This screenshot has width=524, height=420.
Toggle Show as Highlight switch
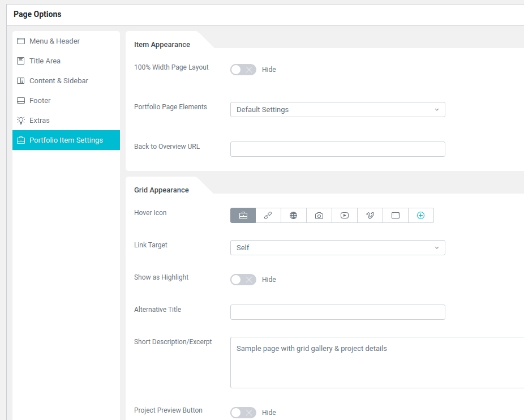tap(243, 280)
